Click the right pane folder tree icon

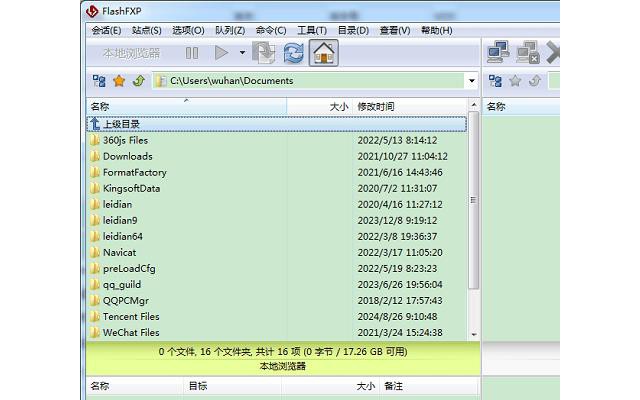point(495,81)
